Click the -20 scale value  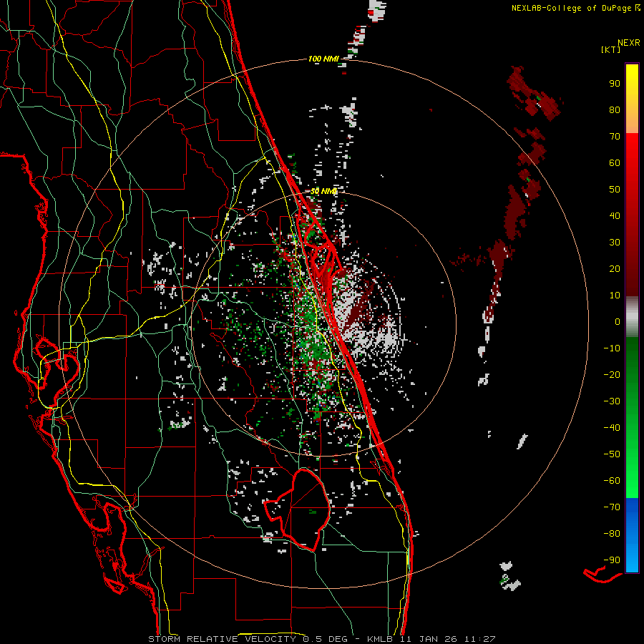click(612, 374)
